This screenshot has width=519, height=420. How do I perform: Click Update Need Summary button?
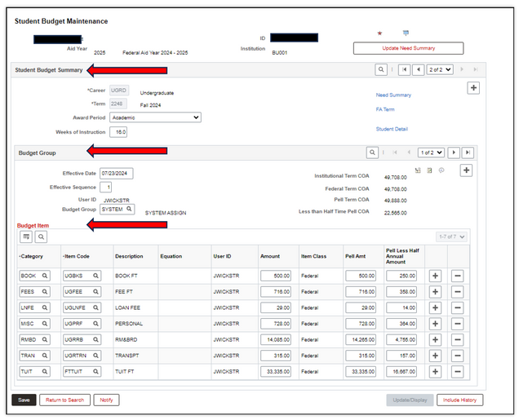(409, 48)
